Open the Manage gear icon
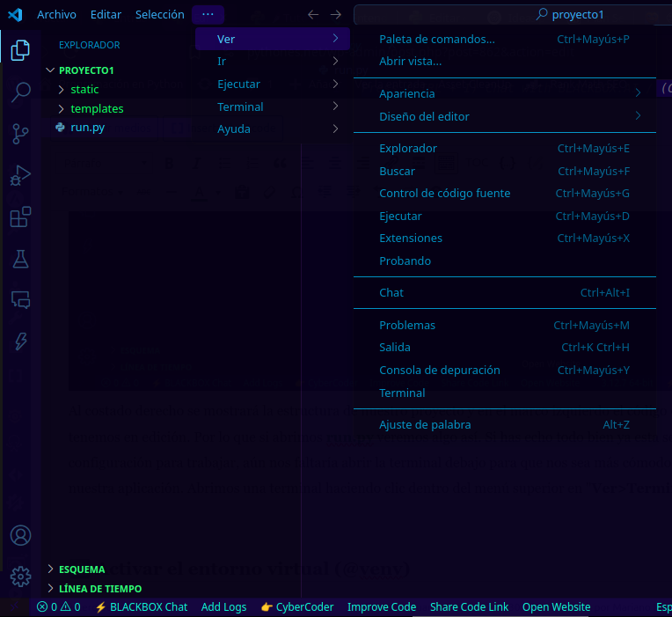Image resolution: width=672 pixels, height=617 pixels. pos(20,577)
